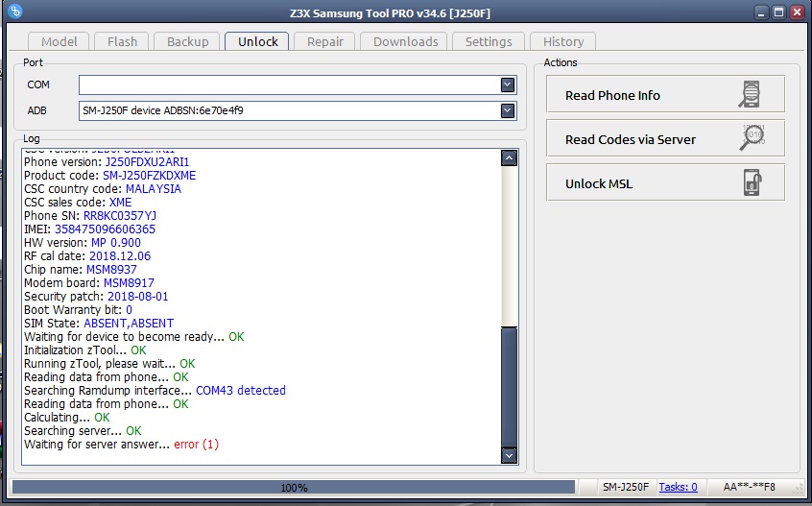Start Read Codes via Server

[x=665, y=138]
